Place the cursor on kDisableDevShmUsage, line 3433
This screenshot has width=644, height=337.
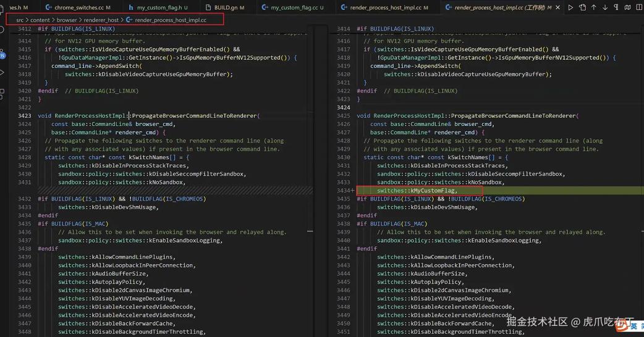tap(124, 207)
